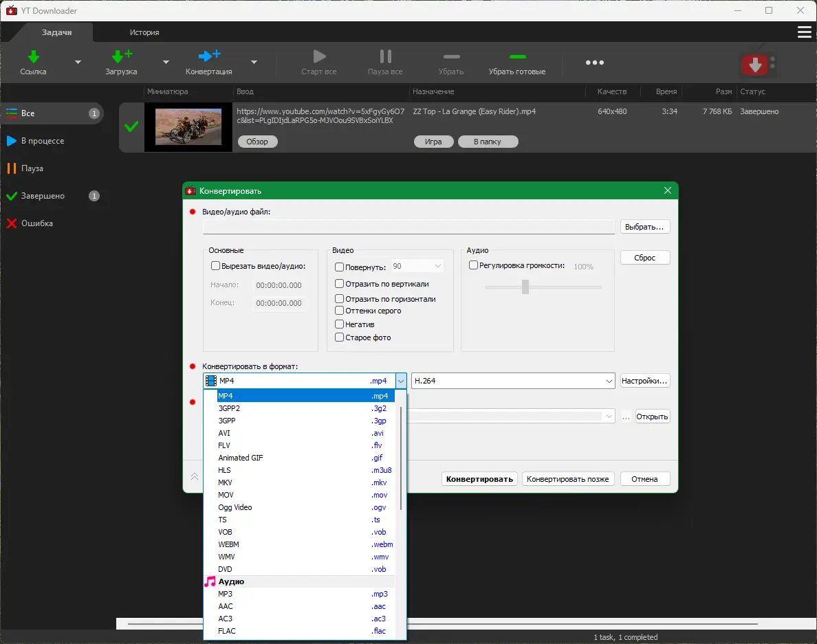Click the Ссылка download link icon
The height and width of the screenshot is (644, 817).
click(x=33, y=56)
